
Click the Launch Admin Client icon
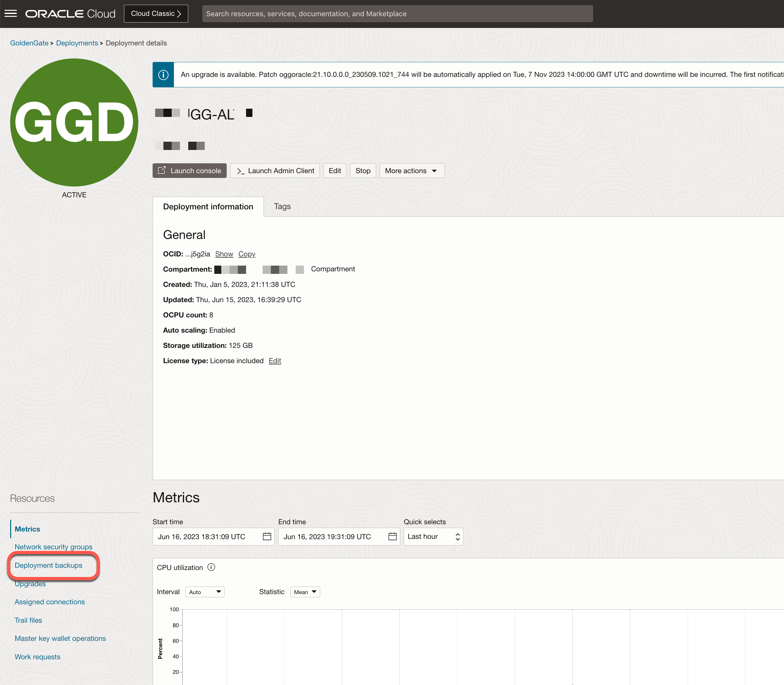tap(241, 171)
